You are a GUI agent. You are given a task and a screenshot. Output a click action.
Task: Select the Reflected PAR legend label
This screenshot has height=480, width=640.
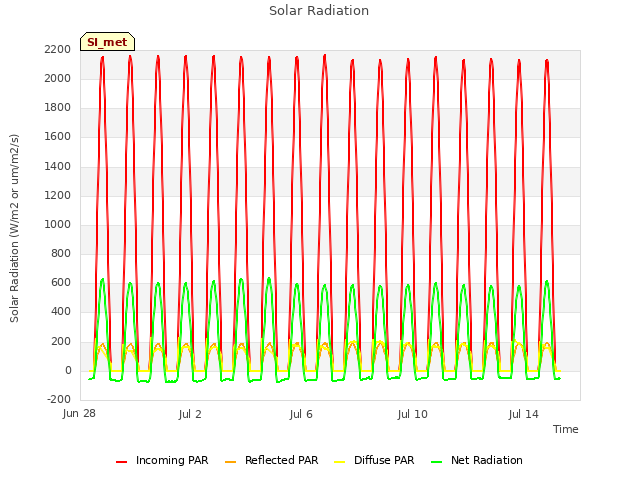(281, 460)
